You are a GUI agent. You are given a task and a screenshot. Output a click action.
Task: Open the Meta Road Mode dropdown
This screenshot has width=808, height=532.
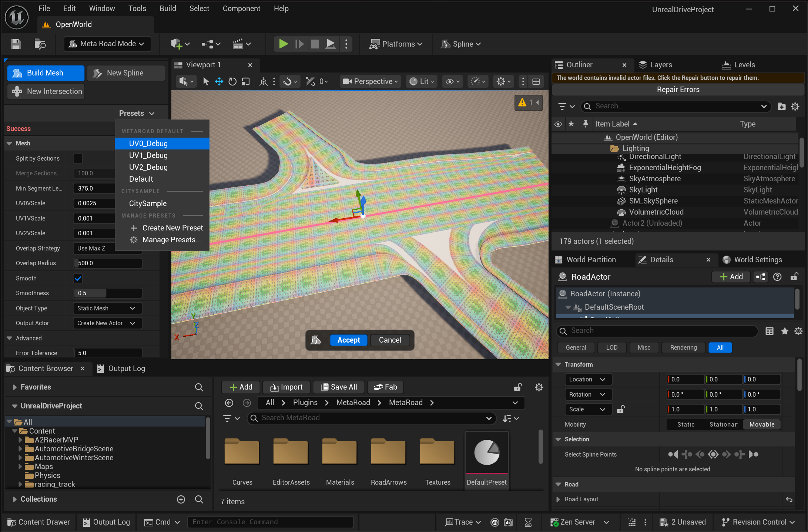108,44
